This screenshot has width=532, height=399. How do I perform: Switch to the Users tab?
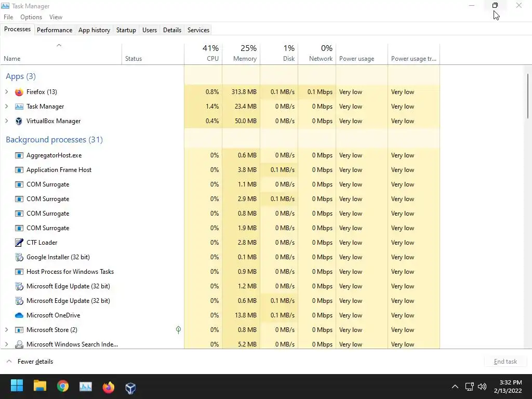[150, 30]
